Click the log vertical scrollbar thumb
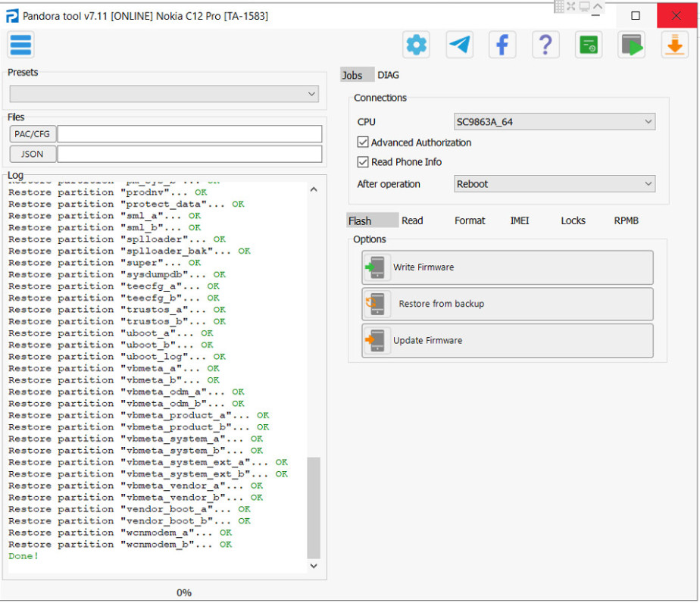The width and height of the screenshot is (700, 603). pyautogui.click(x=314, y=508)
